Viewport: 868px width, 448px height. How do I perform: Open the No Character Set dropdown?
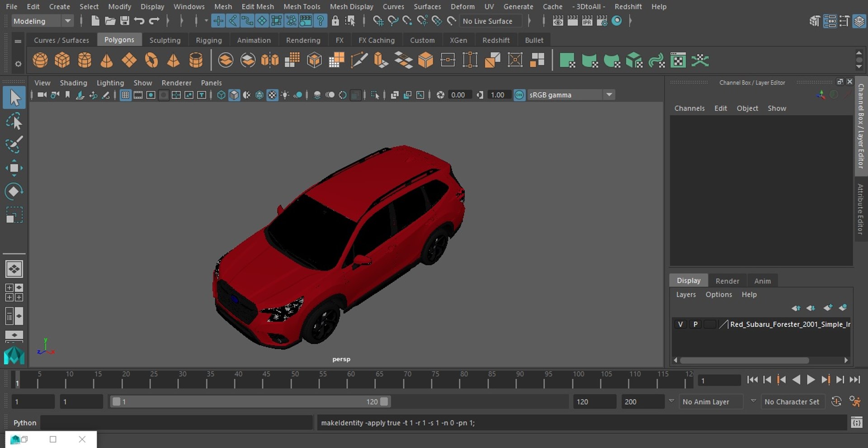tap(794, 401)
